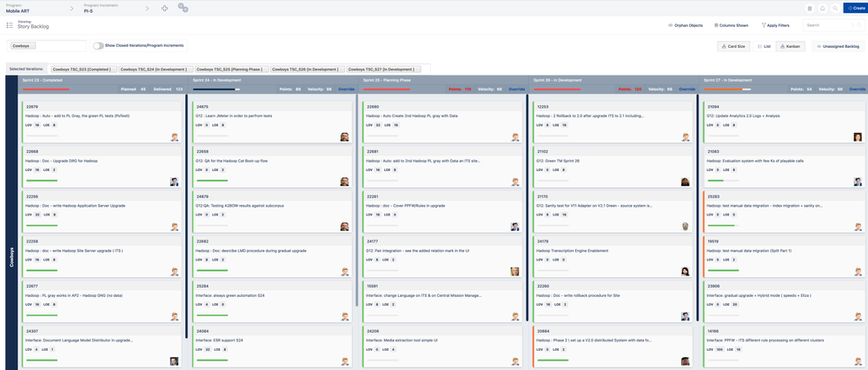Image resolution: width=868 pixels, height=370 pixels.
Task: Click the blue Create button
Action: tap(855, 9)
